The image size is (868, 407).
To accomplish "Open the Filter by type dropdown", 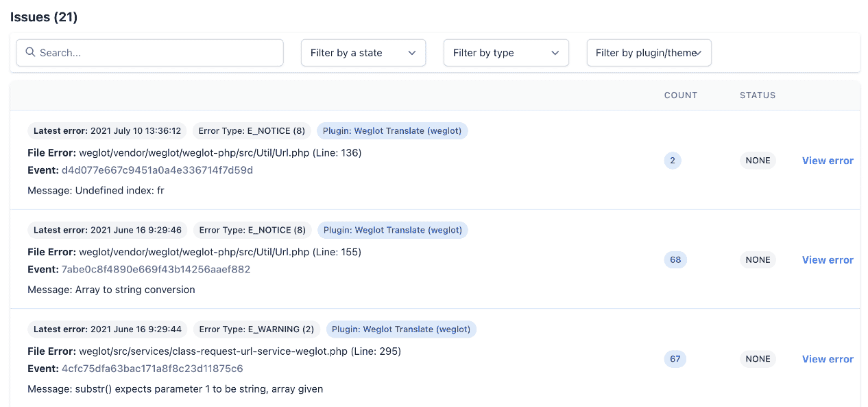I will 506,53.
